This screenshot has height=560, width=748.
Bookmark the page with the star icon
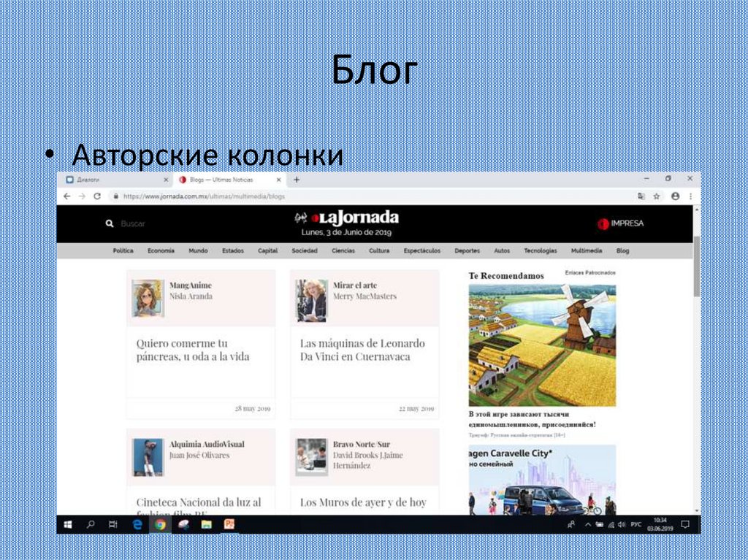point(657,196)
